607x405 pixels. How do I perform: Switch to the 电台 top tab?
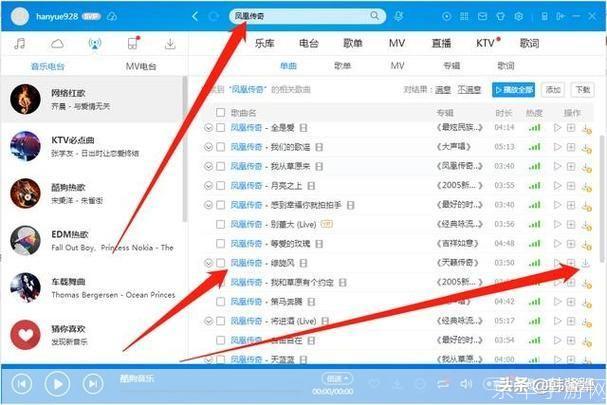click(x=309, y=43)
